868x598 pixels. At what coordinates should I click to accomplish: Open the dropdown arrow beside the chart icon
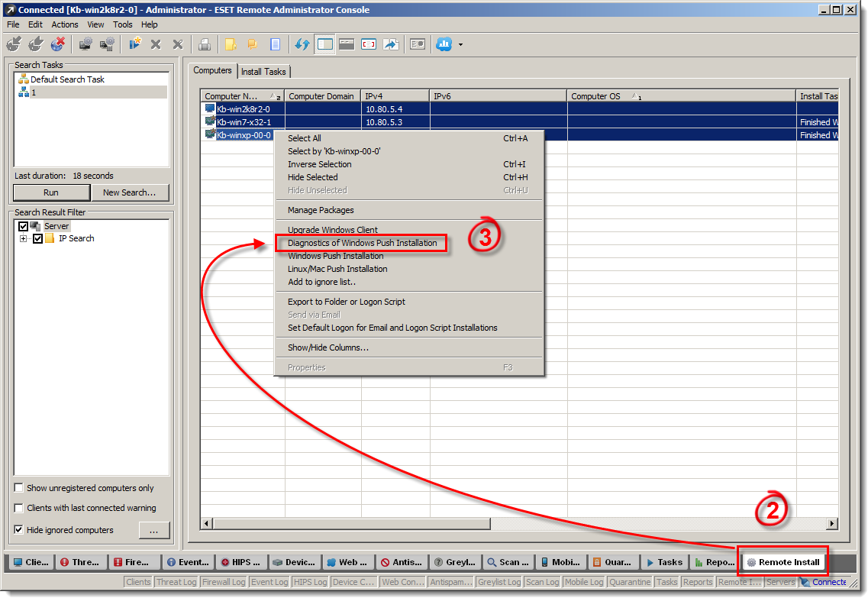coord(460,45)
